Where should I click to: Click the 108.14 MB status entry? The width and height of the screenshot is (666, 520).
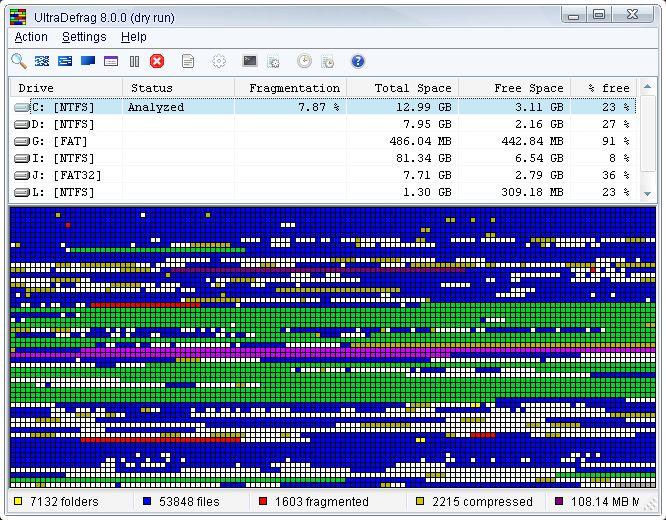pos(604,502)
